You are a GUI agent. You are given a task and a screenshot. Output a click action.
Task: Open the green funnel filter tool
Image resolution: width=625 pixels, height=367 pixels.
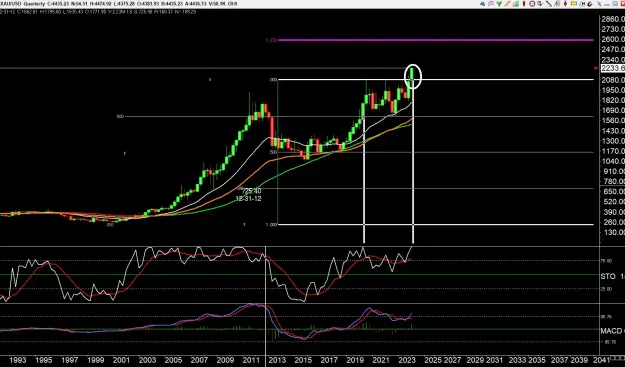coord(499,4)
